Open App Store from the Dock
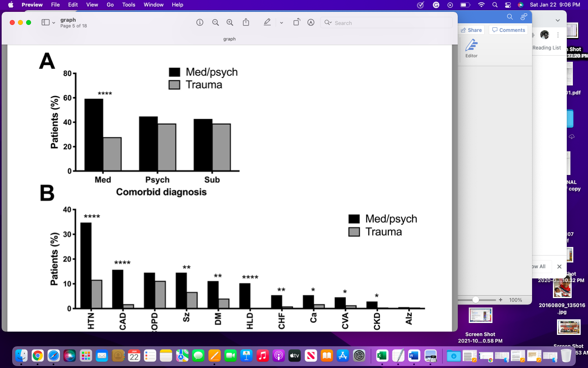This screenshot has width=588, height=368. pyautogui.click(x=343, y=356)
